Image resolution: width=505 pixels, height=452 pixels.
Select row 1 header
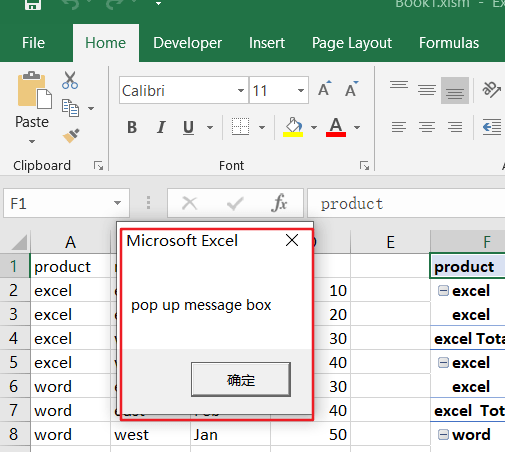pos(15,266)
